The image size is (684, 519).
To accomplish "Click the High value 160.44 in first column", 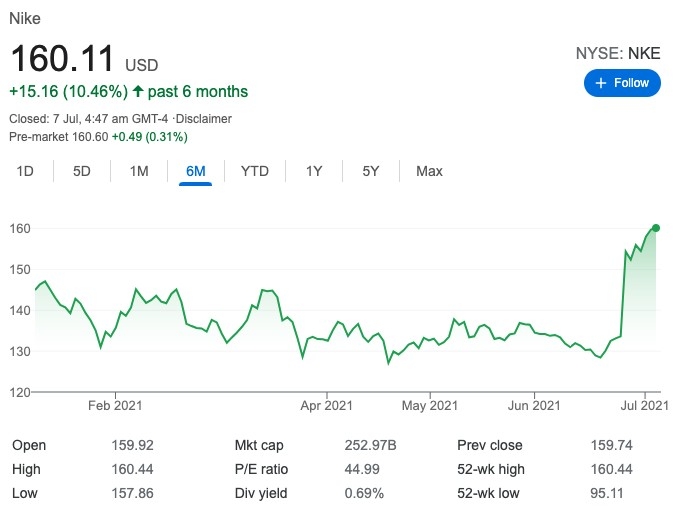I will (132, 469).
